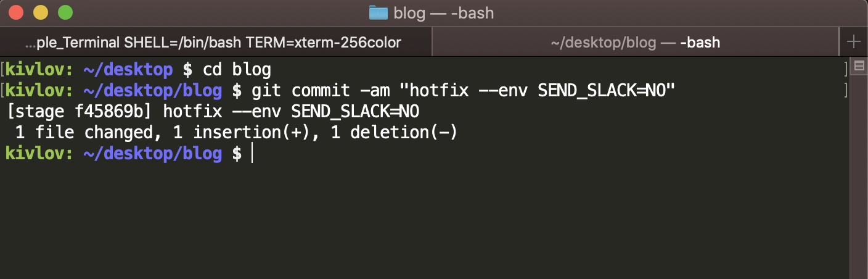868x279 pixels.
Task: Click the right bracket mark beside cd blog line
Action: click(x=845, y=70)
